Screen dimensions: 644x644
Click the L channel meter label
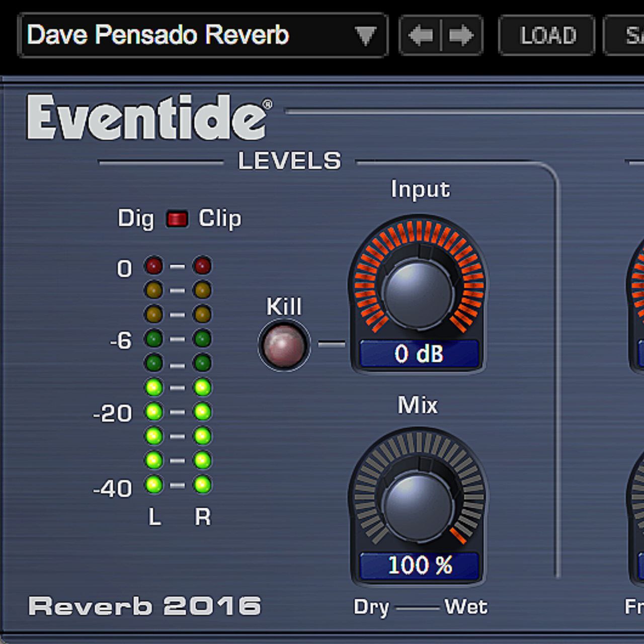tap(155, 517)
